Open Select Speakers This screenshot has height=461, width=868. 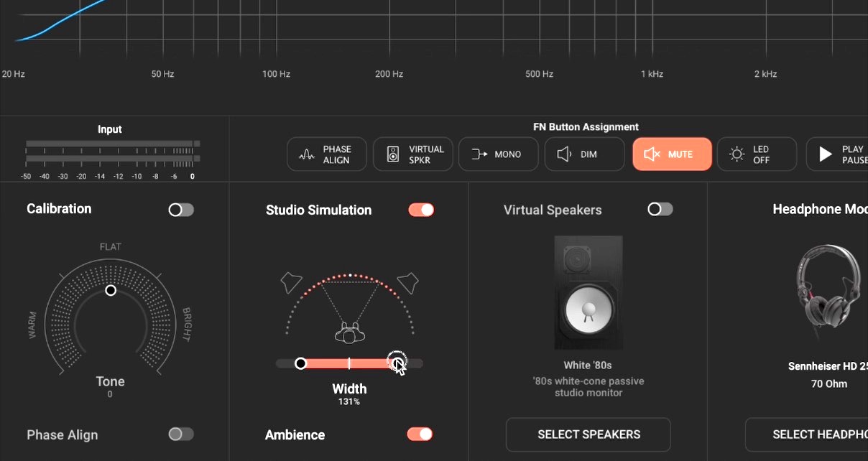(588, 434)
